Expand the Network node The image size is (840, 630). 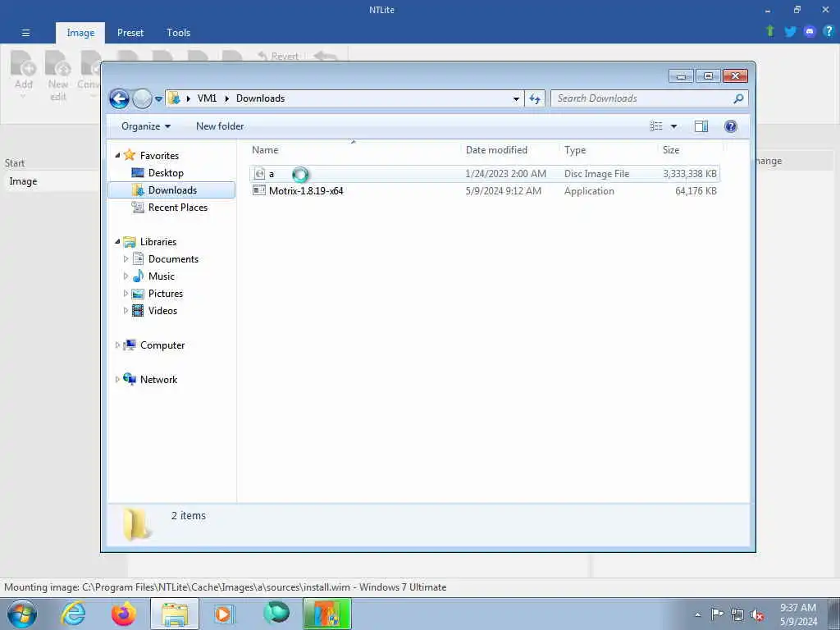pos(117,380)
